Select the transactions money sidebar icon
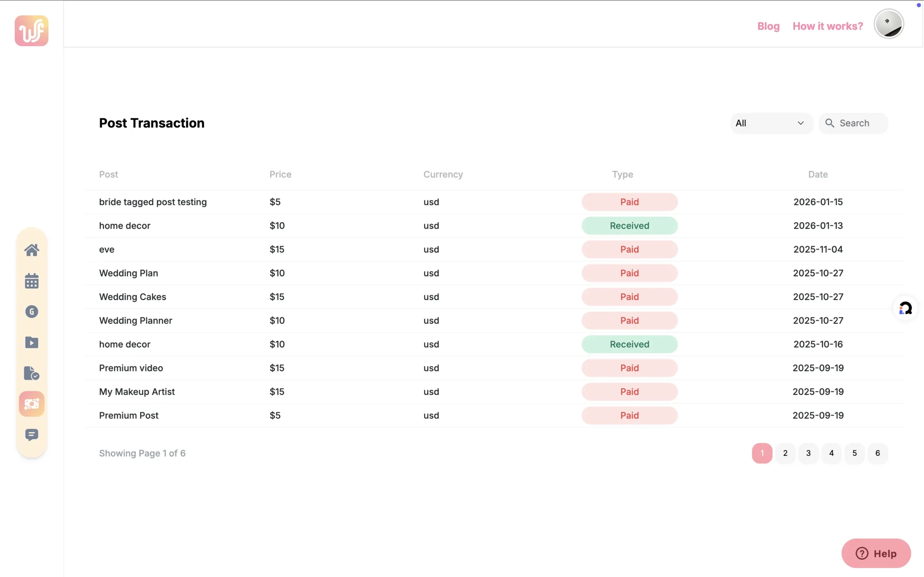 click(32, 404)
